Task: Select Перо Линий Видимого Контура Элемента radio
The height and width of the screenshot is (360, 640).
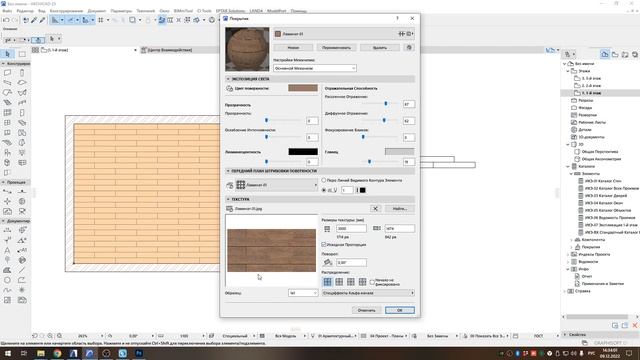Action: [x=324, y=180]
